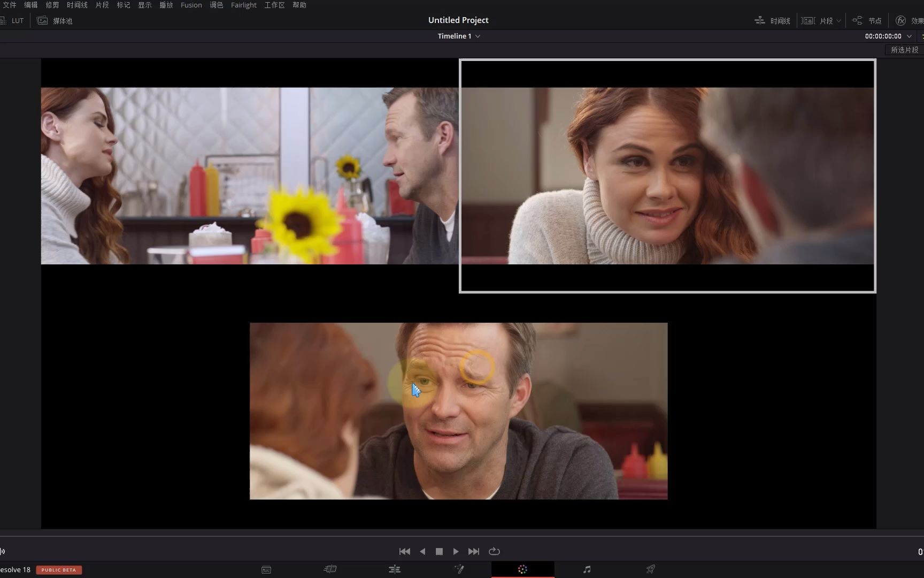924x578 pixels.
Task: Click the fx effects icon
Action: 901,21
